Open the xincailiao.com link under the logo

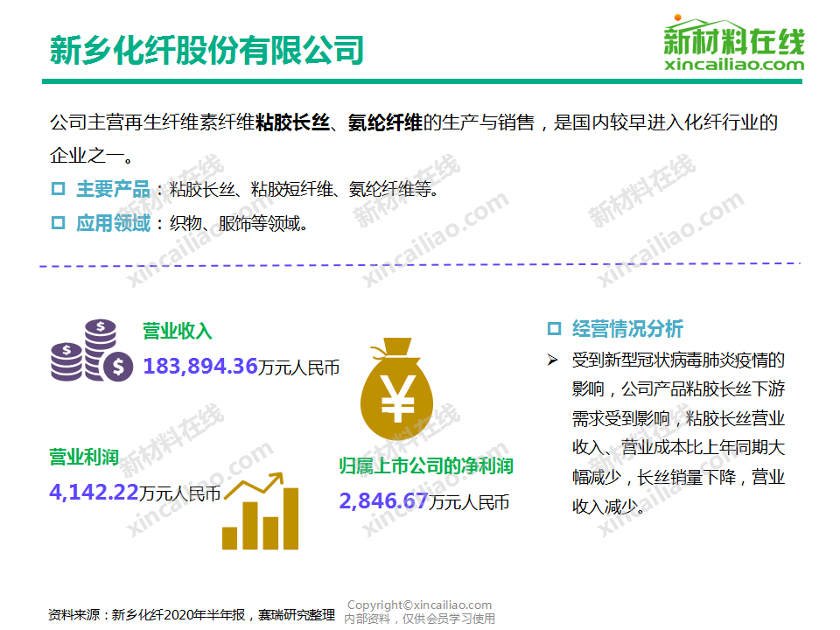point(734,65)
